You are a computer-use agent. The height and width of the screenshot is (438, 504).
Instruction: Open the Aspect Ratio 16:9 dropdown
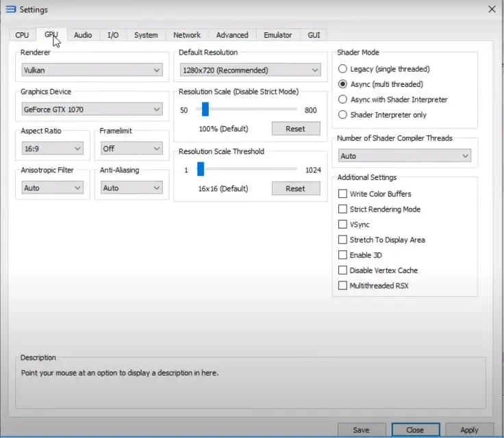(x=53, y=149)
